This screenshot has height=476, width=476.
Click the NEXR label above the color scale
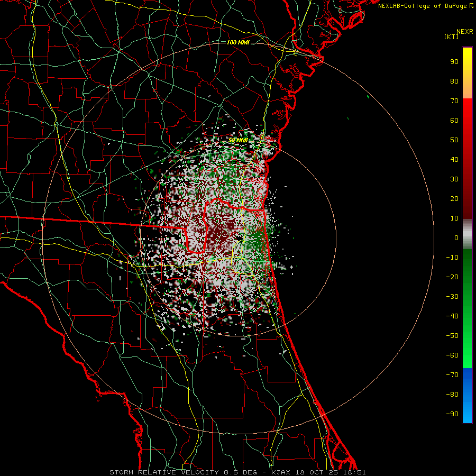click(464, 32)
